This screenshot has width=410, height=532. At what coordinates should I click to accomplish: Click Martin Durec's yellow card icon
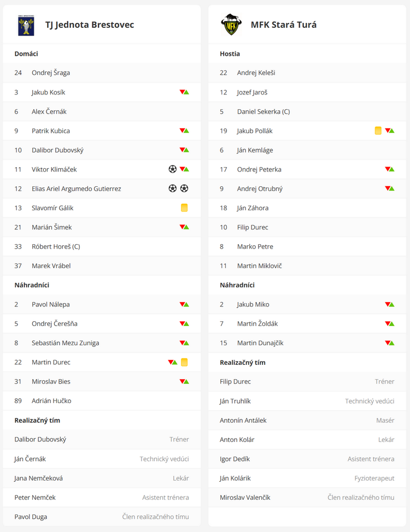point(184,362)
